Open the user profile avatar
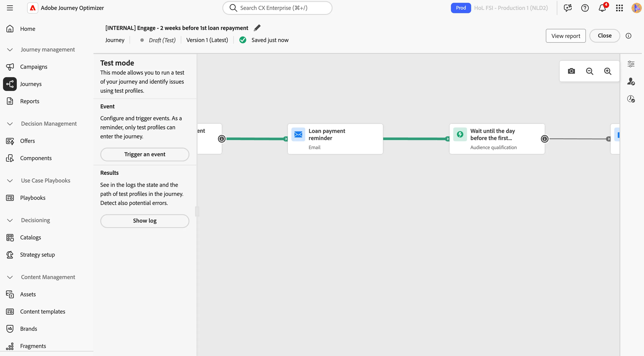 coord(636,8)
